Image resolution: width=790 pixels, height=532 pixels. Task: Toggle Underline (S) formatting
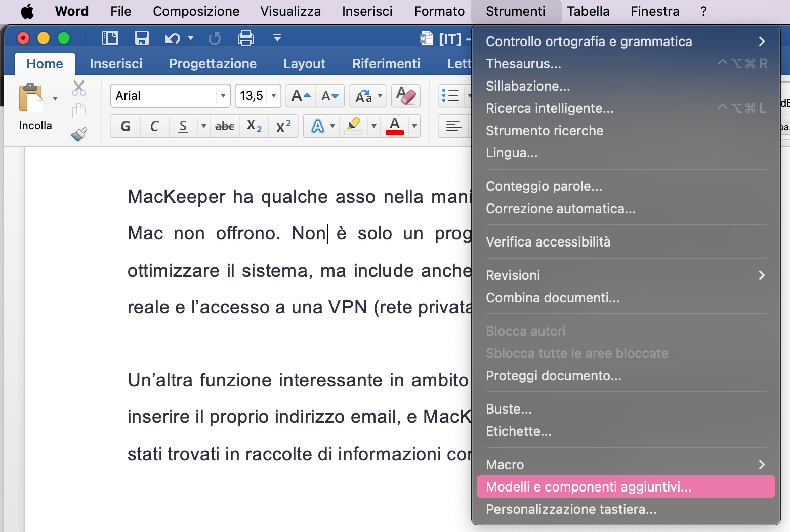click(x=183, y=126)
